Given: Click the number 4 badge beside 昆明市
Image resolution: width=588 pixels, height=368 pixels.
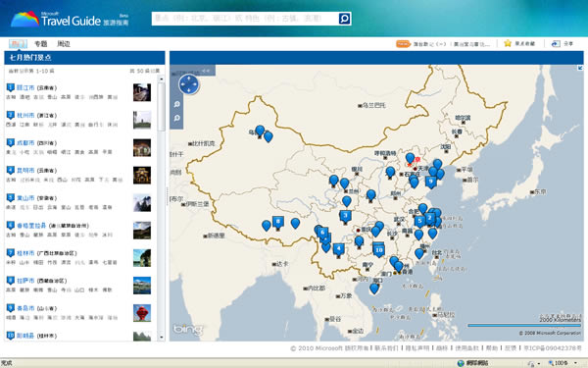Looking at the screenshot, I should (11, 170).
